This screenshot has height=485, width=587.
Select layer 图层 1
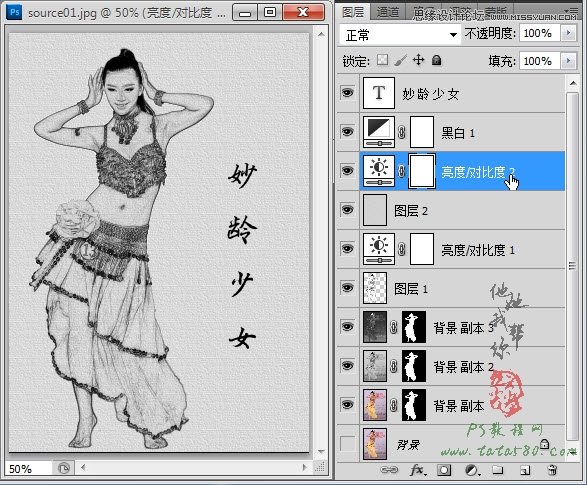click(462, 288)
